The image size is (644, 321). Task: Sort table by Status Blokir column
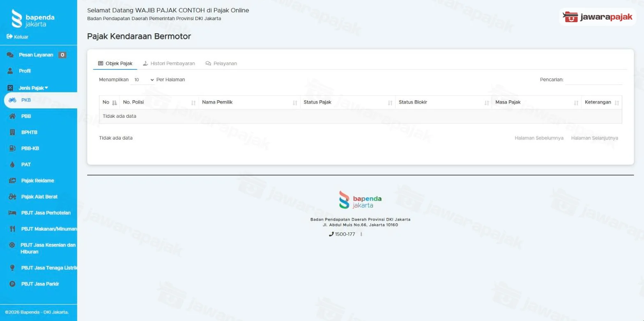tap(444, 102)
